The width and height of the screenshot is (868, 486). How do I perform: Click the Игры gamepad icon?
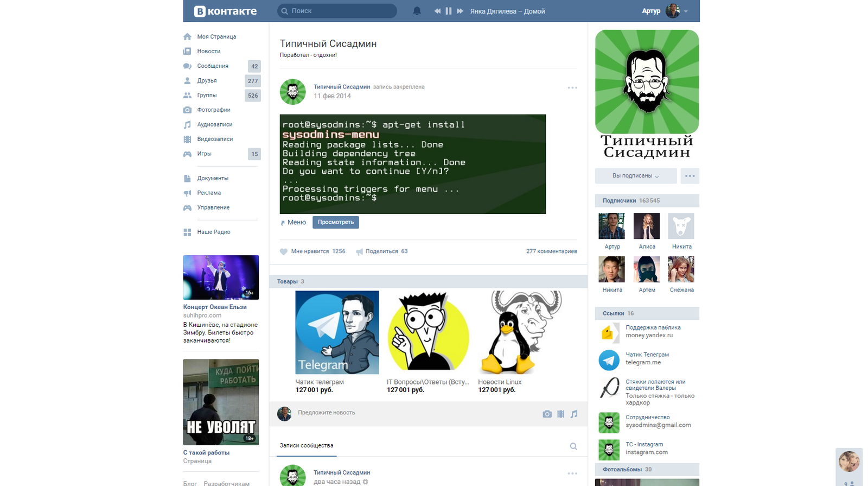point(187,154)
